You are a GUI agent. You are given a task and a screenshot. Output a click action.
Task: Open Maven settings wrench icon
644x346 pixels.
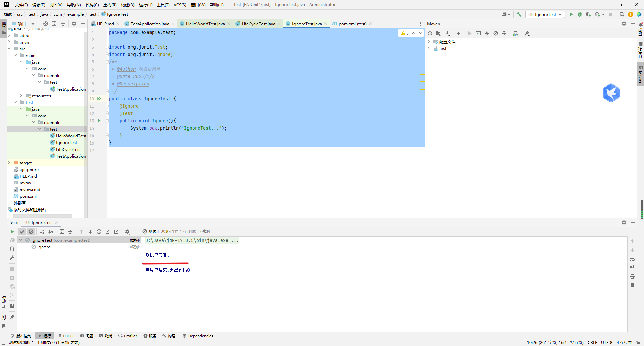tap(527, 33)
